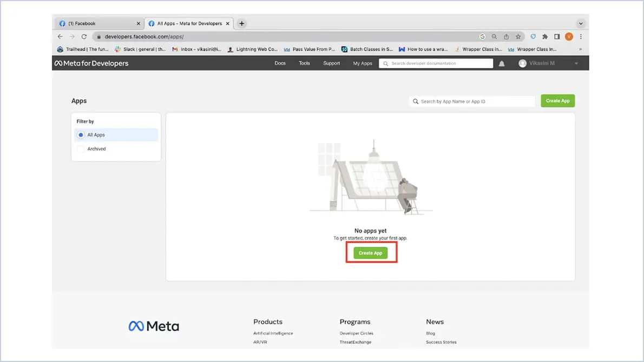Go back with the browser back arrow
The height and width of the screenshot is (362, 644).
61,37
